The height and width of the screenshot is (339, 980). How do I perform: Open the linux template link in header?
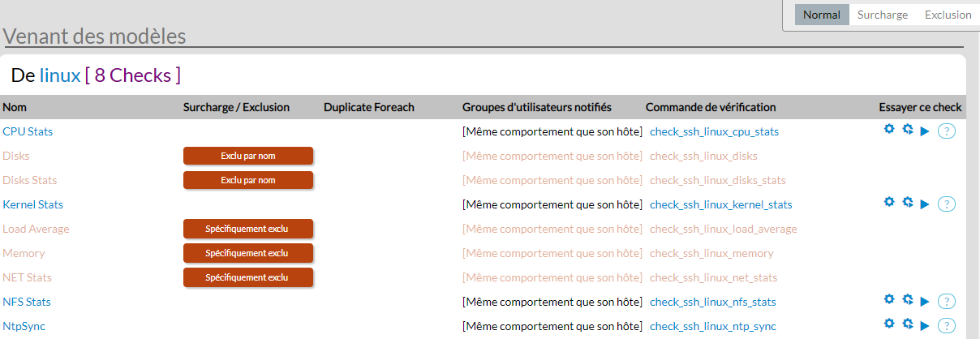pyautogui.click(x=60, y=75)
